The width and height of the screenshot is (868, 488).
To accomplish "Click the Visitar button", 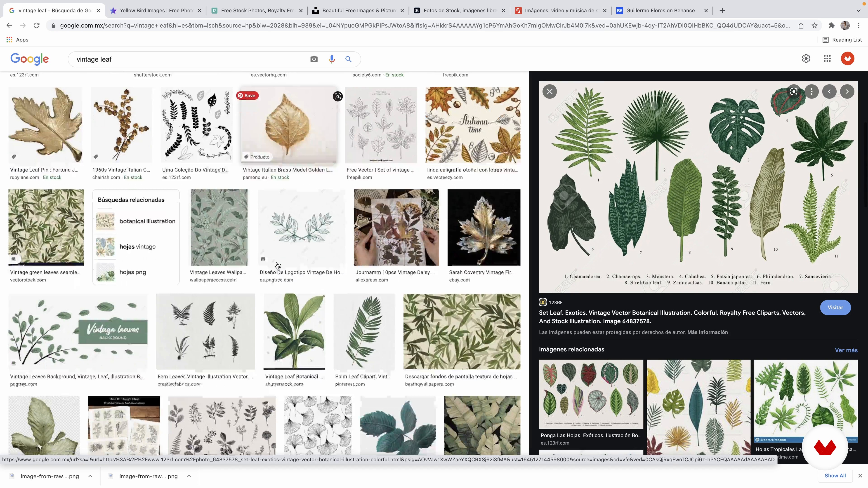I will pyautogui.click(x=835, y=307).
